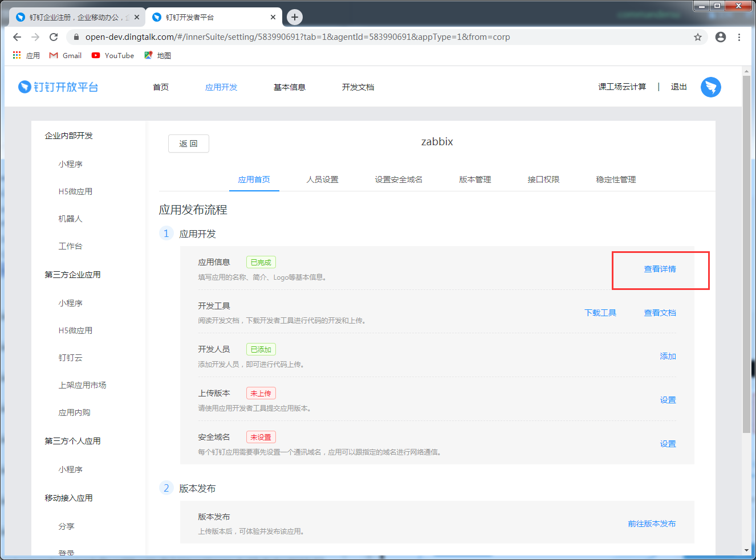The width and height of the screenshot is (756, 560).
Task: Click the address bar URL
Action: click(298, 37)
